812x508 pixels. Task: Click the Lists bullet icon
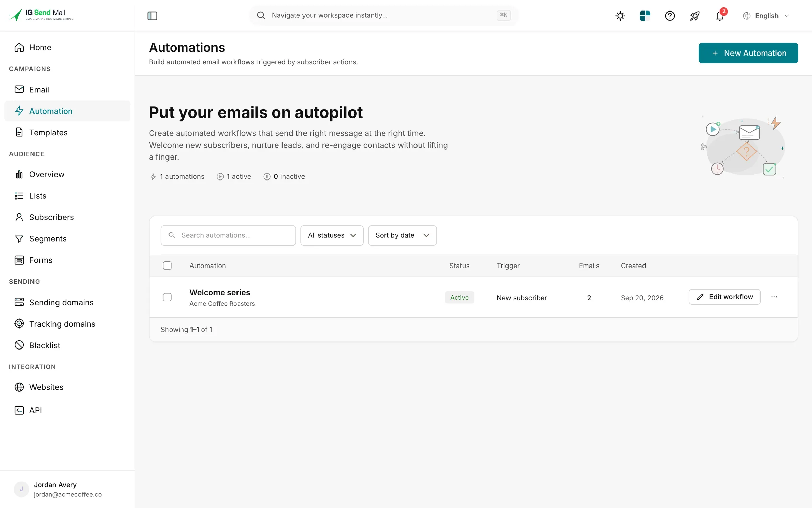[x=19, y=196]
